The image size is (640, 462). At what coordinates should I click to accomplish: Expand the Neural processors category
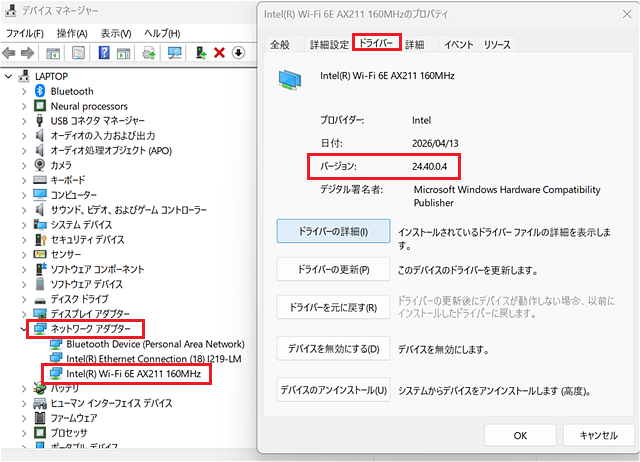pos(24,107)
